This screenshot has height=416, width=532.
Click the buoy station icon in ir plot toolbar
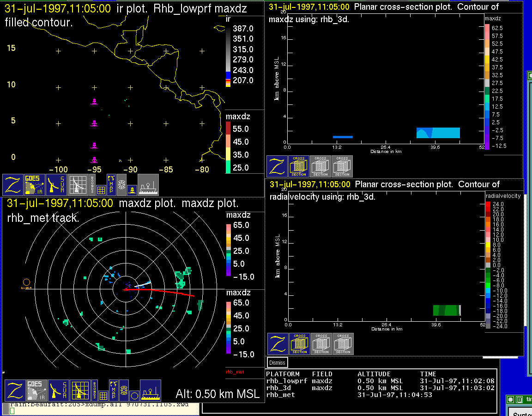(x=132, y=189)
